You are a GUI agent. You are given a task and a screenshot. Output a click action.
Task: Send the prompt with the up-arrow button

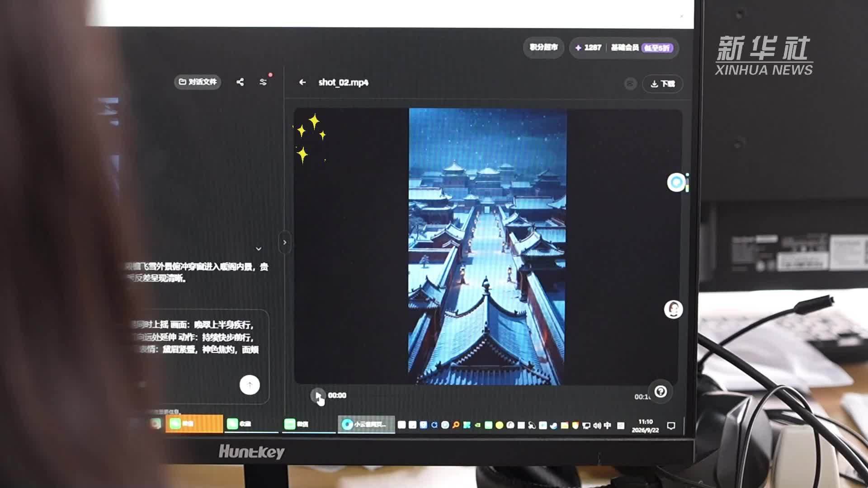tap(250, 385)
